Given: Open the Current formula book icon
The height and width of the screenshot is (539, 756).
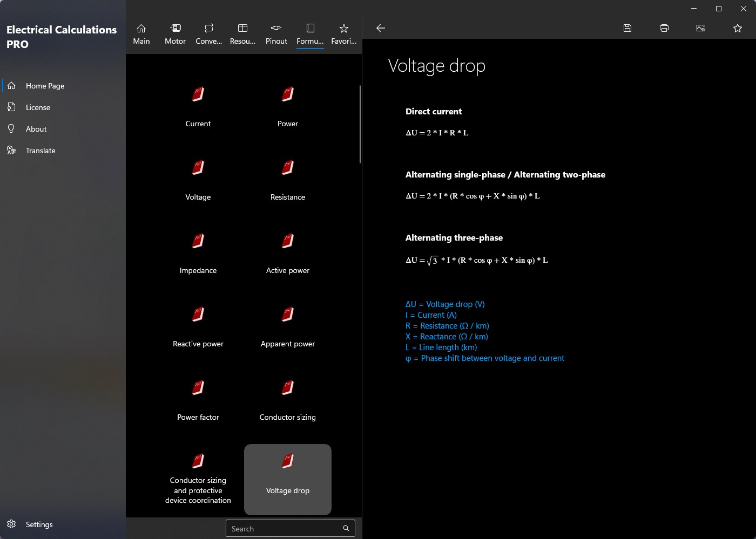Looking at the screenshot, I should coord(198,94).
